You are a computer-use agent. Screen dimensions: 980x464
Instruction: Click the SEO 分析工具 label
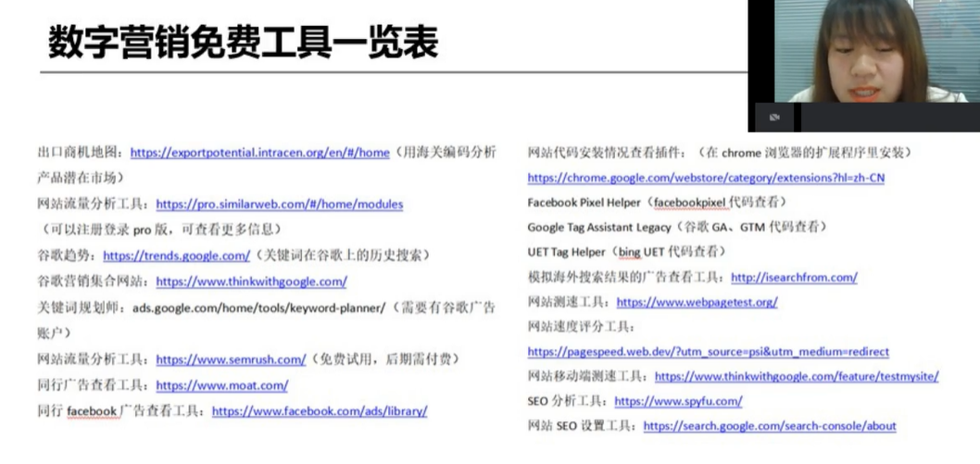coord(567,402)
